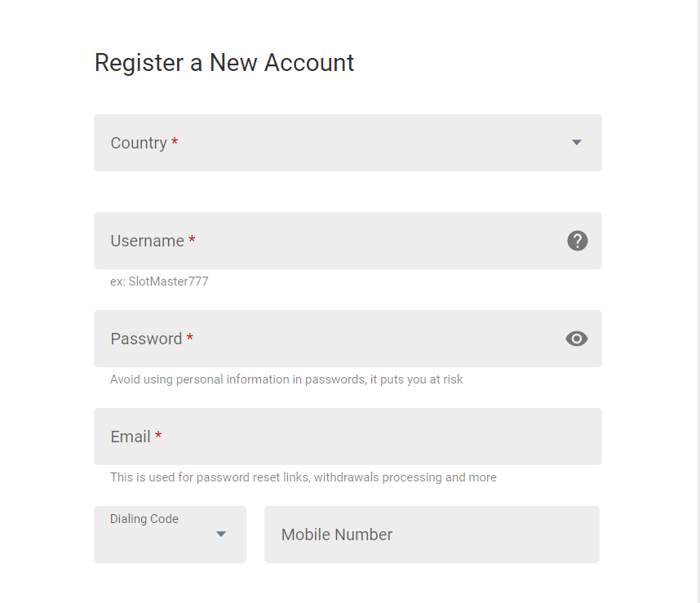Focus the Username input field
This screenshot has height=603, width=700.
pyautogui.click(x=348, y=241)
